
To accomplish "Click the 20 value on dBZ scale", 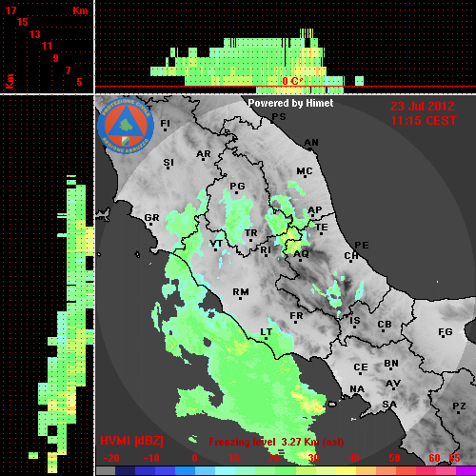I will tap(274, 458).
